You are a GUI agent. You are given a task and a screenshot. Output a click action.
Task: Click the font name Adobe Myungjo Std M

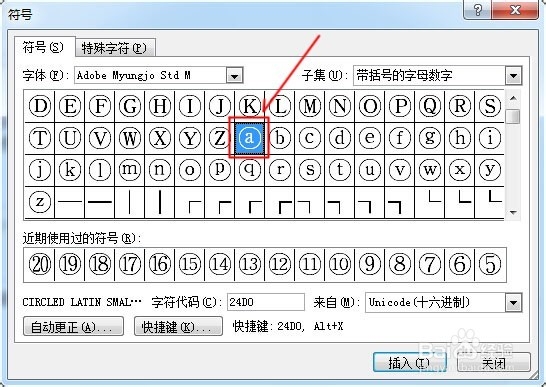click(134, 75)
